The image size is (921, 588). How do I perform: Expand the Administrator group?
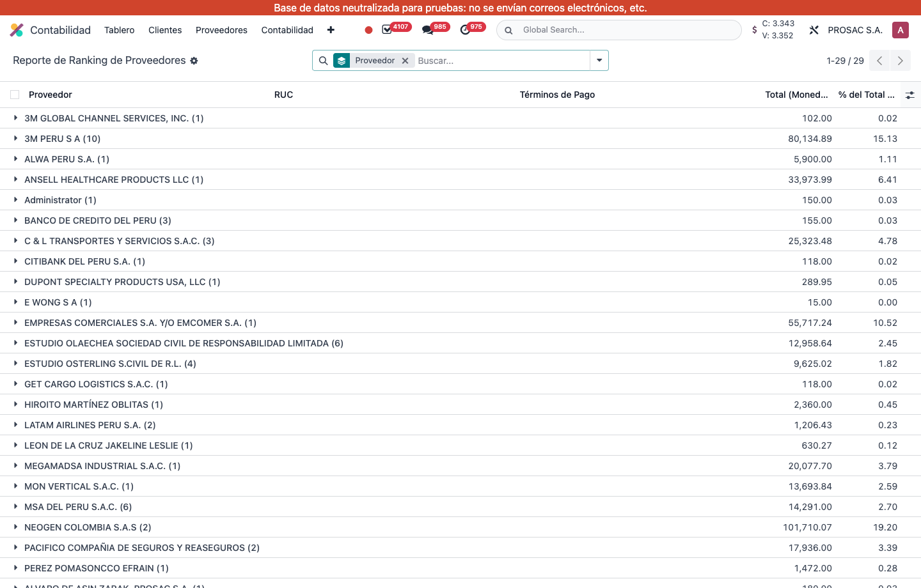tap(15, 200)
